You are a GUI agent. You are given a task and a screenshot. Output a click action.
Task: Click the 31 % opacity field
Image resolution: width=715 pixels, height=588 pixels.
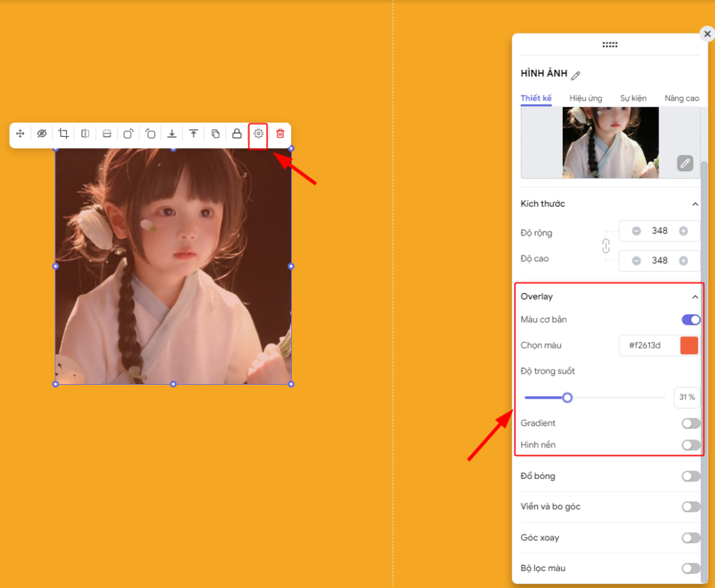[687, 397]
